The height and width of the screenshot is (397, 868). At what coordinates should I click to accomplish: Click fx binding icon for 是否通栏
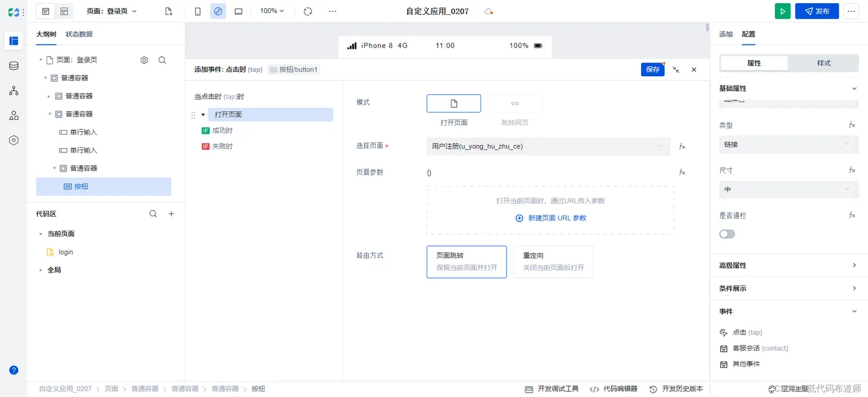tap(852, 216)
